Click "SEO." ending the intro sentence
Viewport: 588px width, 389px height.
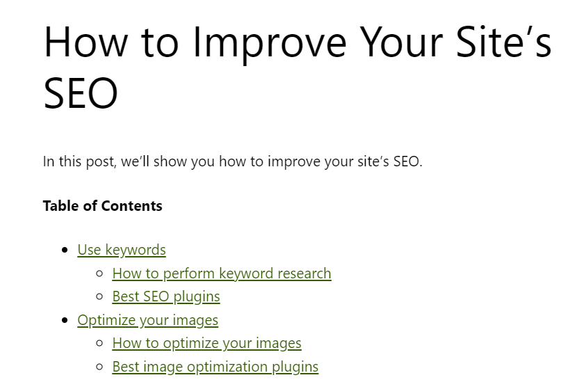[x=407, y=162]
